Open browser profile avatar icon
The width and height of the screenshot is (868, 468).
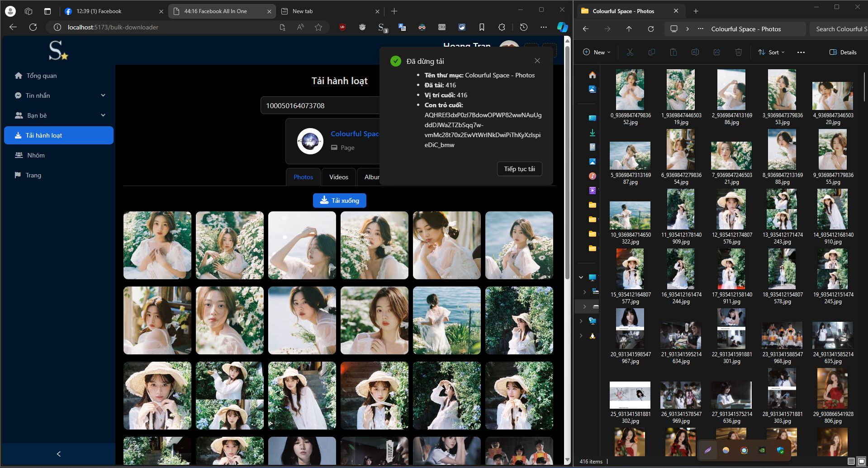(x=10, y=11)
